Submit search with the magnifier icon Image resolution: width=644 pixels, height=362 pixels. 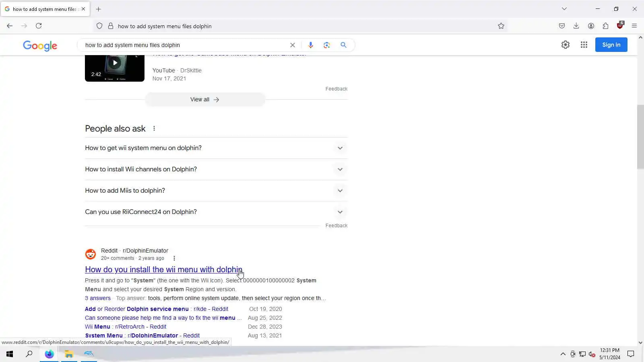click(343, 45)
